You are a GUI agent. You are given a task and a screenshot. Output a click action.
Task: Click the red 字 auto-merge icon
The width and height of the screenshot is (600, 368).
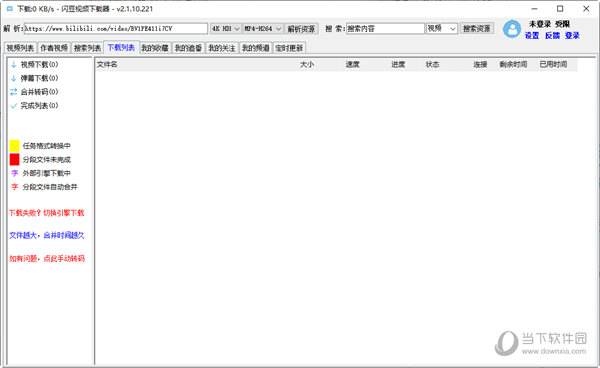click(x=15, y=187)
